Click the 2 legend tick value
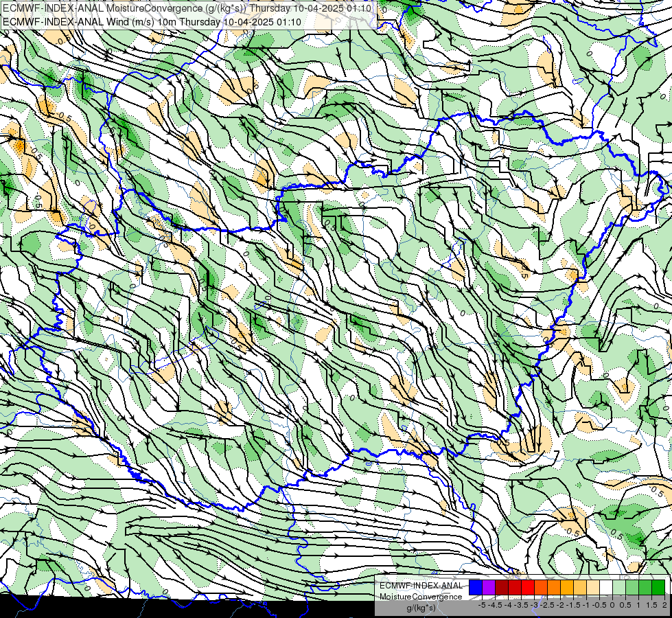 coord(664,605)
